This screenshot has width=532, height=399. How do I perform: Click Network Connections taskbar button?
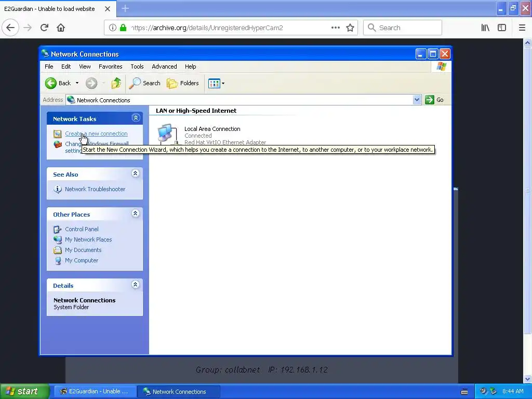[179, 392]
